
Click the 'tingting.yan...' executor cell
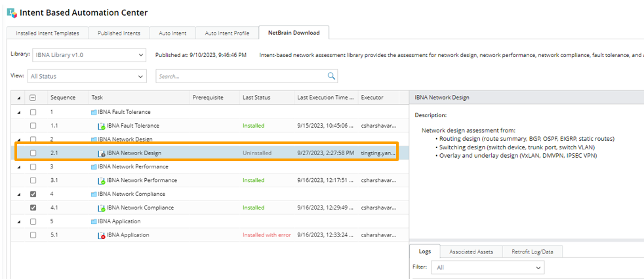pyautogui.click(x=378, y=153)
